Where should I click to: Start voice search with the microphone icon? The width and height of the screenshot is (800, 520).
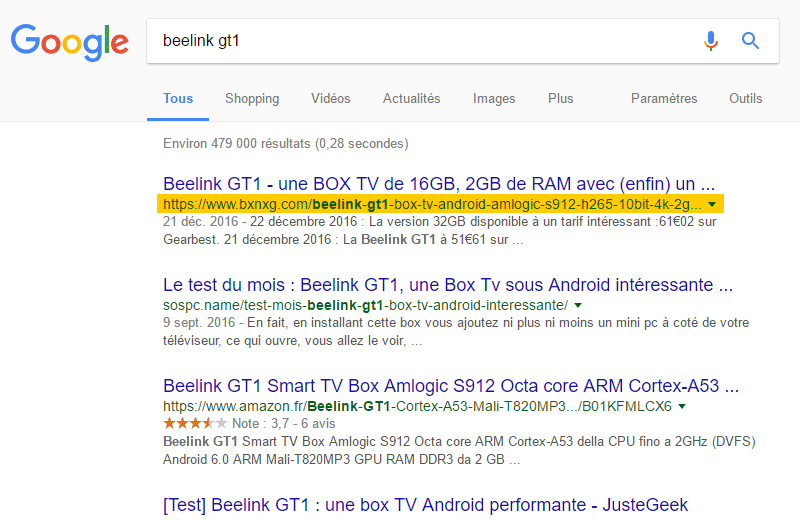click(711, 41)
